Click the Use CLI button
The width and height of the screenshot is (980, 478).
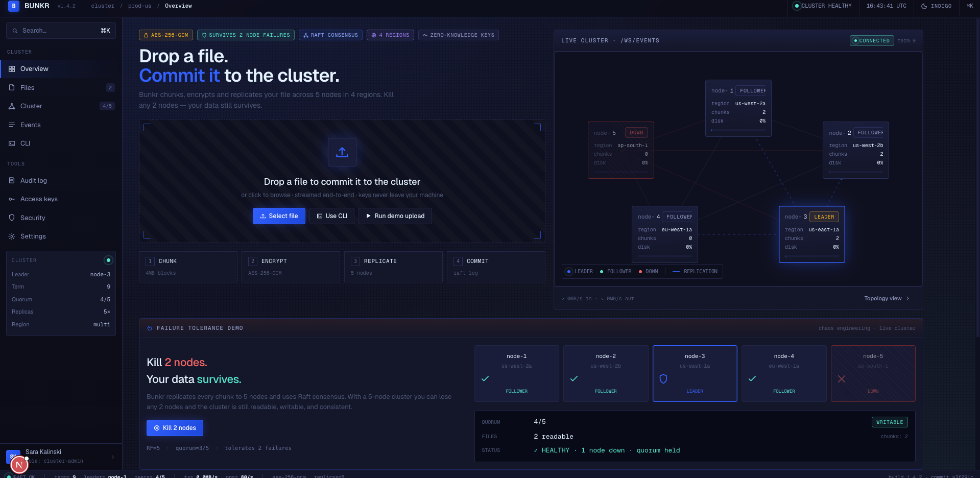[x=332, y=216]
